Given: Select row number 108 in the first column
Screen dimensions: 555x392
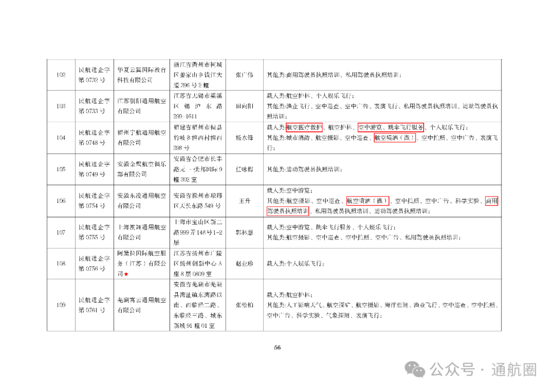Looking at the screenshot, I should point(61,264).
